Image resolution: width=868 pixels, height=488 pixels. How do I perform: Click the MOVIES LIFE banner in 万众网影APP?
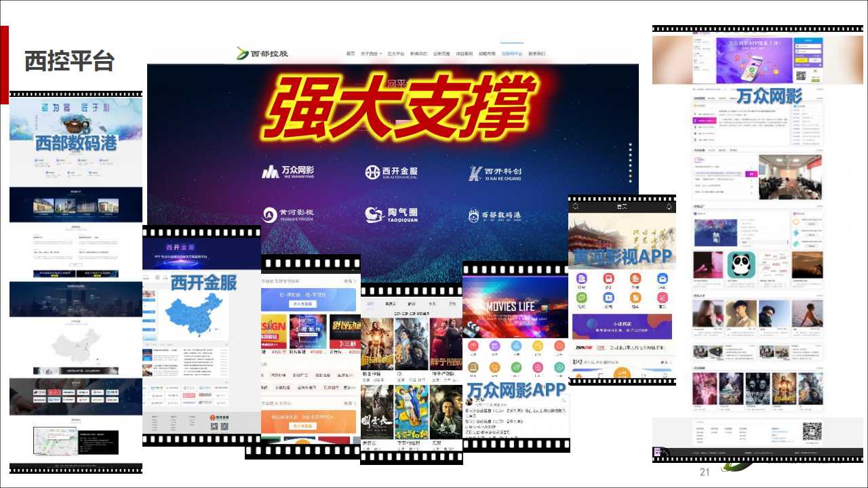coord(515,307)
